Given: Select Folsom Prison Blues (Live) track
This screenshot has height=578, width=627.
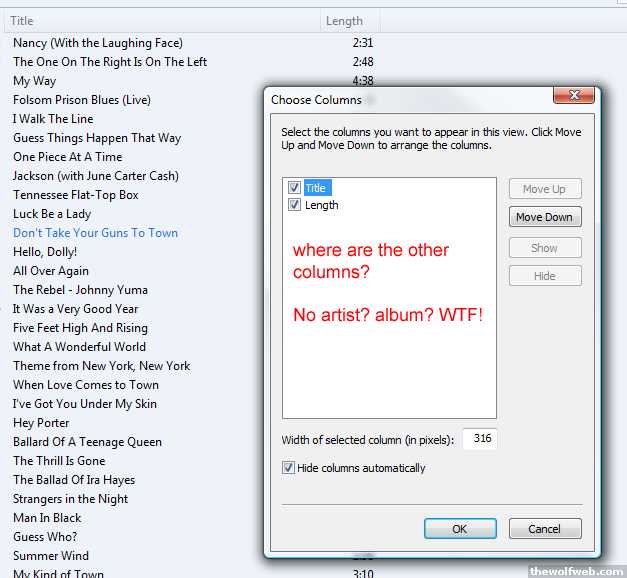Looking at the screenshot, I should tap(82, 100).
